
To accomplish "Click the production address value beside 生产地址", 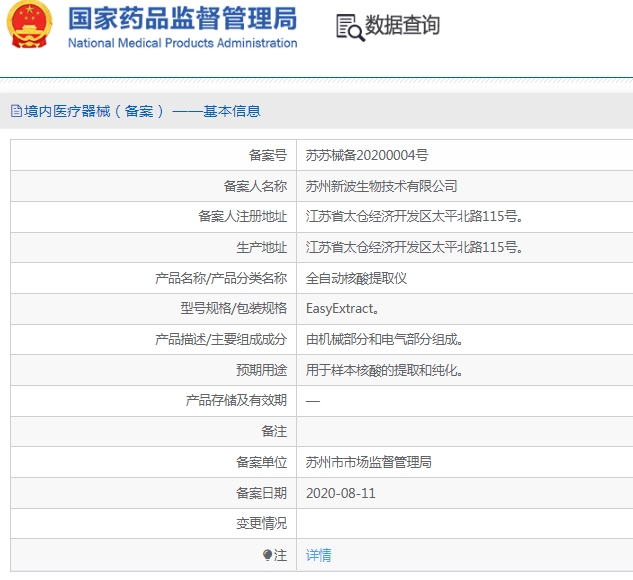I will [x=414, y=247].
